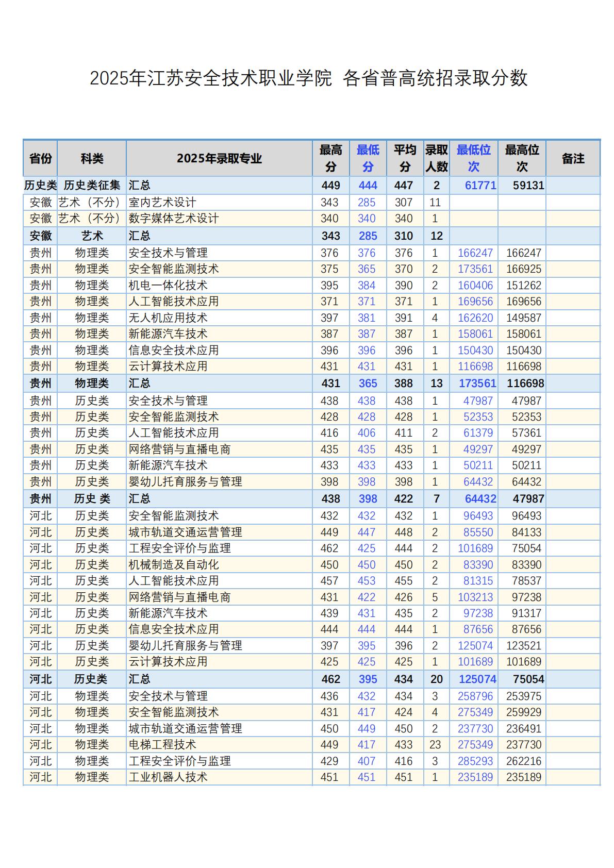Click the rank value 61771
614x868 pixels.
(x=480, y=185)
